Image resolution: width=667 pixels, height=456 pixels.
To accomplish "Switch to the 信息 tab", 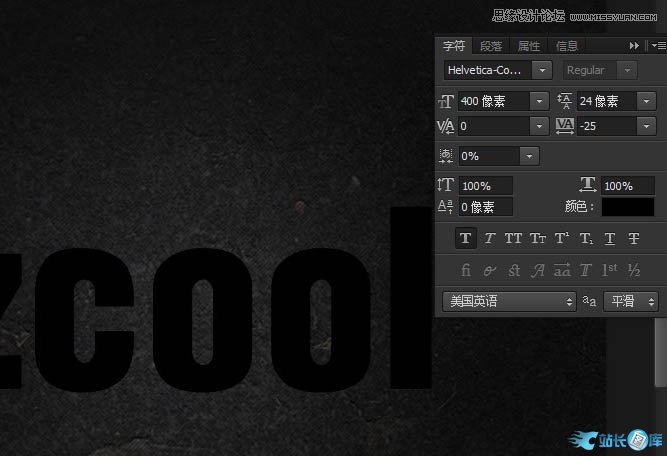I will (x=567, y=46).
